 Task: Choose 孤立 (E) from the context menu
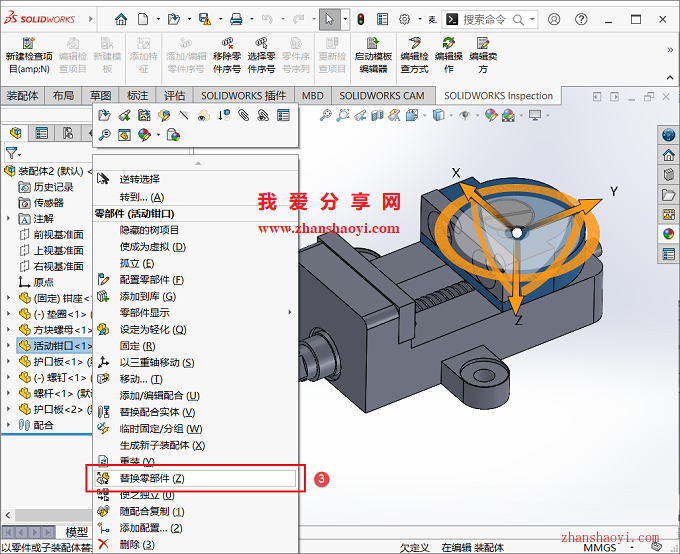[x=195, y=263]
